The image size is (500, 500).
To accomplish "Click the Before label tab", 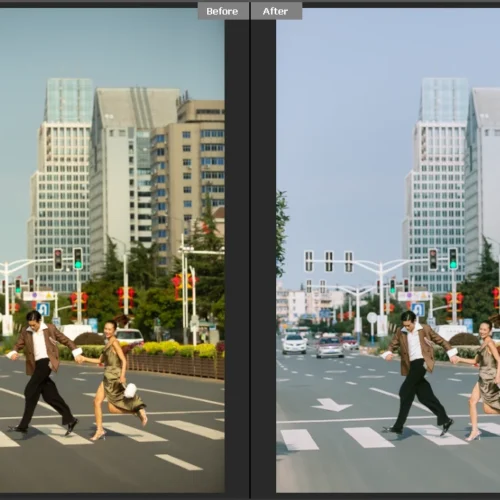I will point(223,11).
